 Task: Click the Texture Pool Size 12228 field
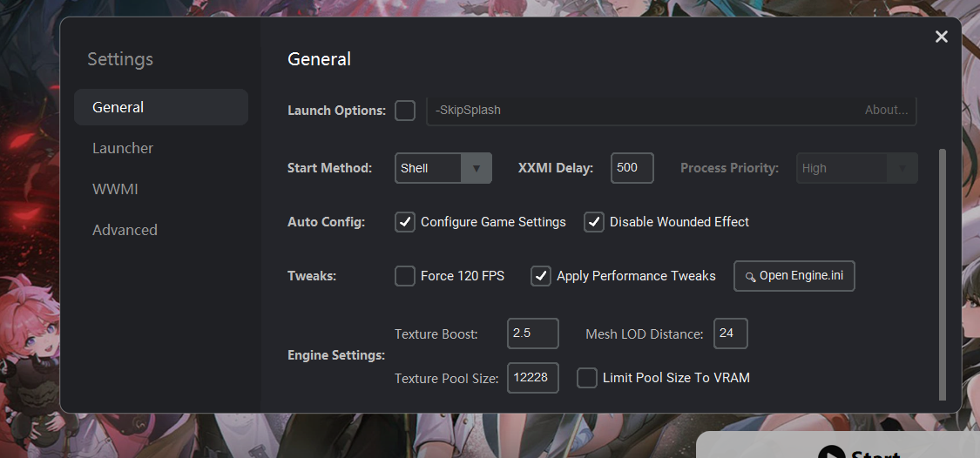pyautogui.click(x=532, y=377)
